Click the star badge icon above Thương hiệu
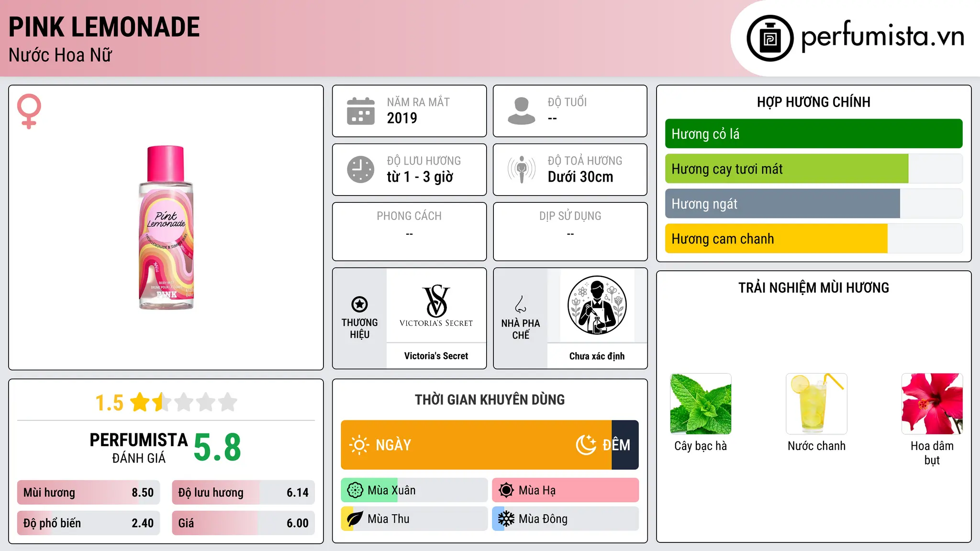The image size is (980, 551). coord(359,304)
